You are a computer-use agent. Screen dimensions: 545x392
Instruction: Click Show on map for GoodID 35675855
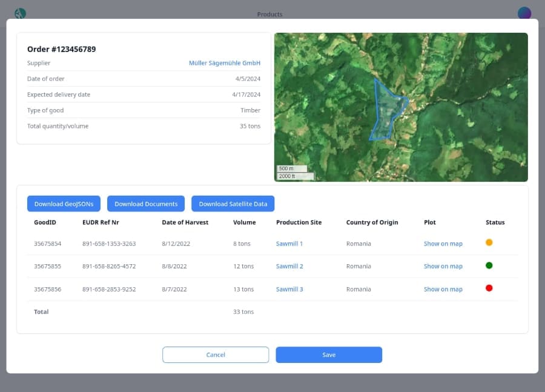coord(443,266)
